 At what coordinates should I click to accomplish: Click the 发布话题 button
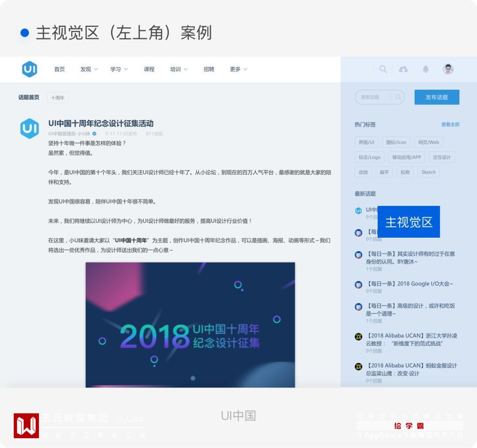click(437, 97)
